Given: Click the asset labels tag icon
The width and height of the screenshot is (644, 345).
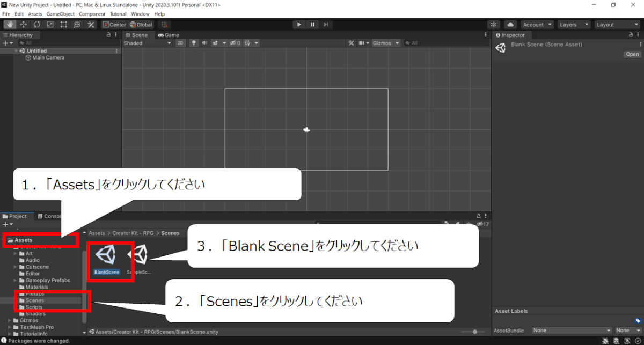Looking at the screenshot, I should click(638, 321).
